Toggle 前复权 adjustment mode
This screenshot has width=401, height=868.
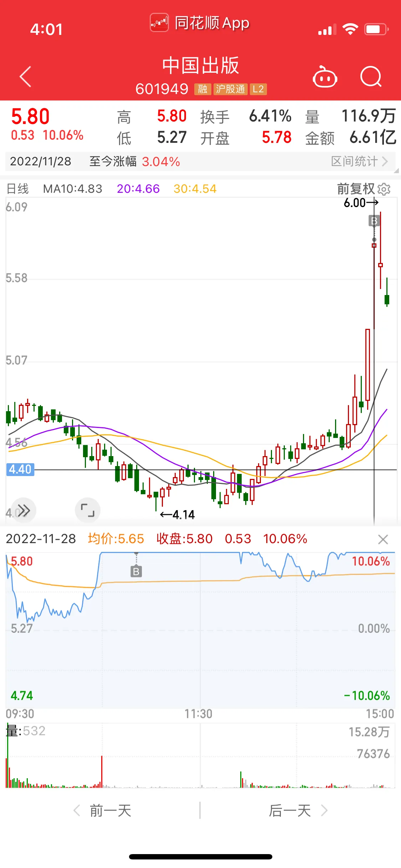pyautogui.click(x=356, y=189)
